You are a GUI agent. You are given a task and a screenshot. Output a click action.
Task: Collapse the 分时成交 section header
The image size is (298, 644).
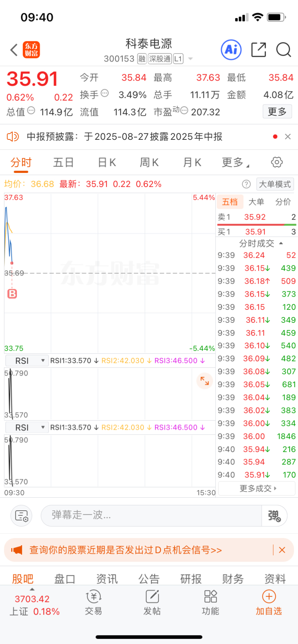point(261,243)
